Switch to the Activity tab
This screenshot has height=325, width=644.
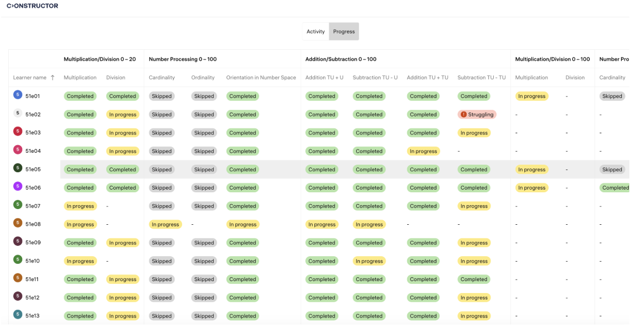(315, 31)
